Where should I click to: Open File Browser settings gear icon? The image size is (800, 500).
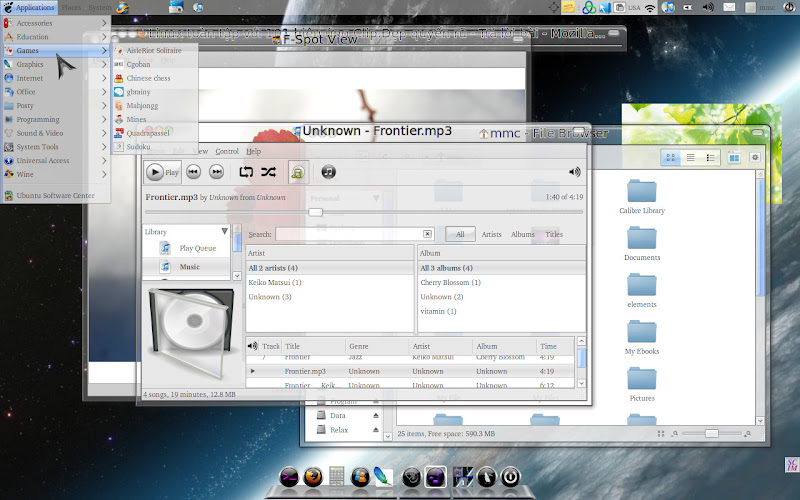pyautogui.click(x=755, y=157)
